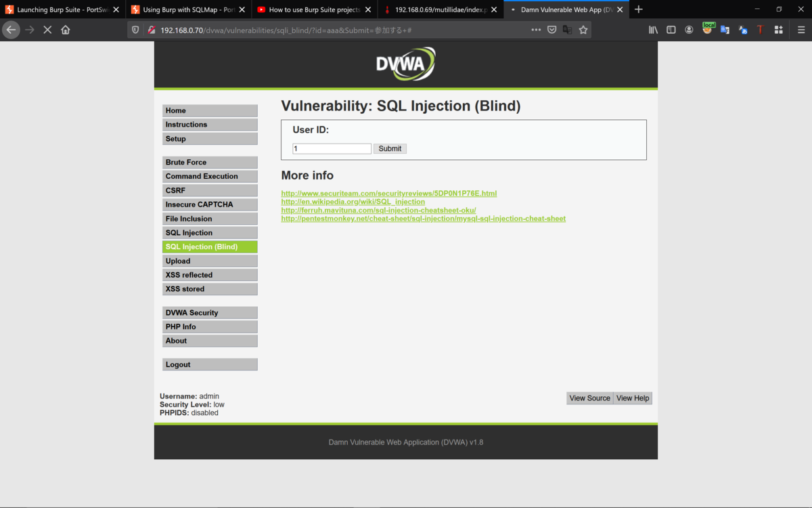This screenshot has height=508, width=812.
Task: Click the blue translator extension icon
Action: [x=743, y=30]
